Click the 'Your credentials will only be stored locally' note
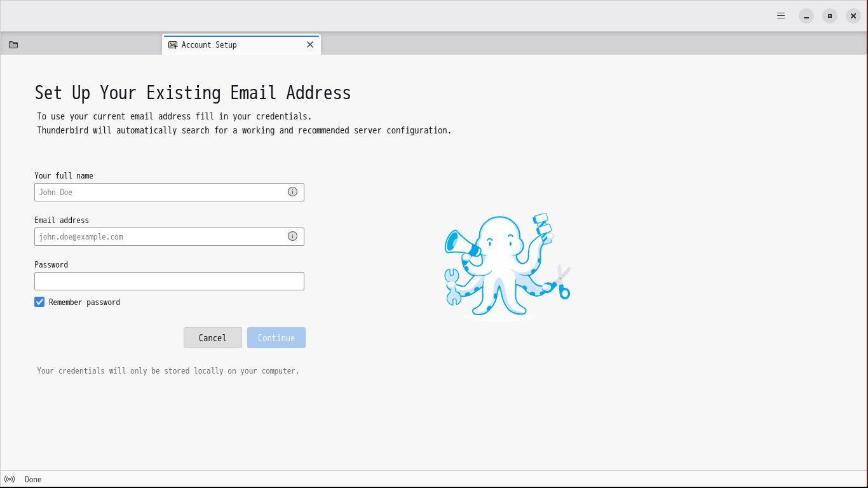Viewport: 868px width, 488px height. [x=168, y=370]
